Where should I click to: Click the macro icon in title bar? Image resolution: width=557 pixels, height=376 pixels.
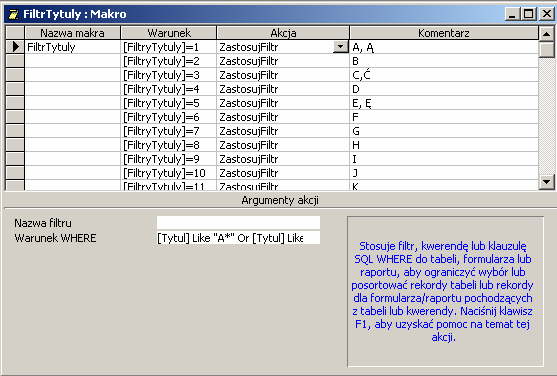13,14
